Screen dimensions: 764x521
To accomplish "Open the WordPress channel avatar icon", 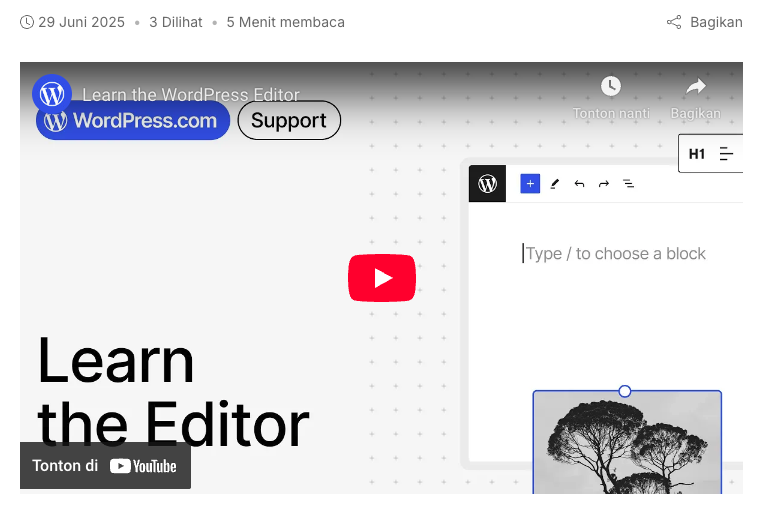I will 52,94.
